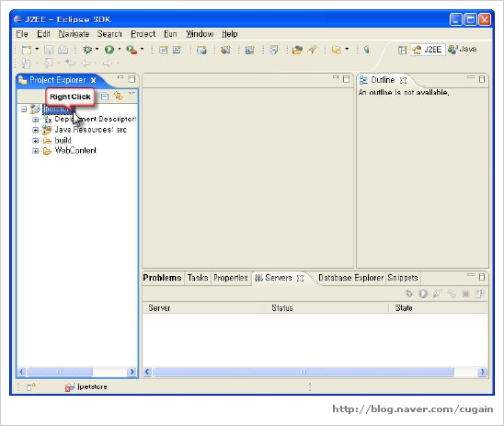Select the J2EE perspective button
The image size is (504, 426).
428,50
